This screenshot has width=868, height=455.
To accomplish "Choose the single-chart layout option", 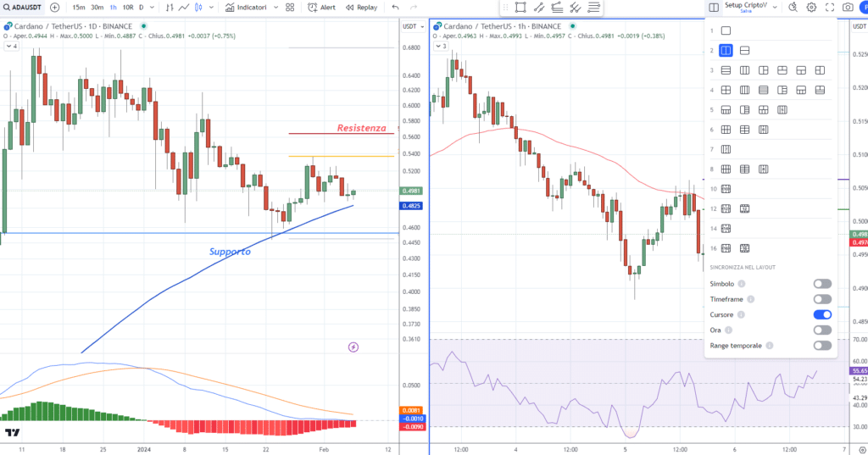I will [726, 31].
